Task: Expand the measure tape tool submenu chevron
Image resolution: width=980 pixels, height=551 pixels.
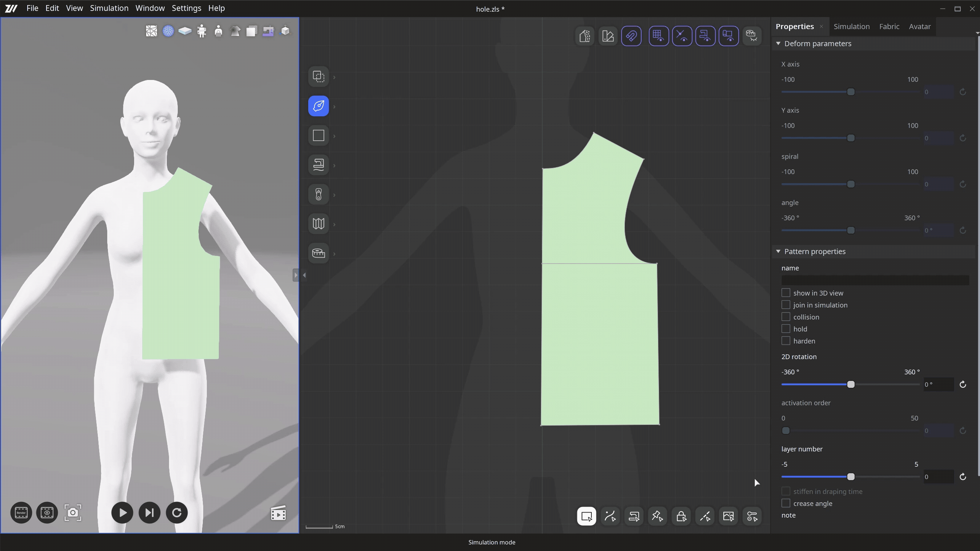Action: (334, 254)
